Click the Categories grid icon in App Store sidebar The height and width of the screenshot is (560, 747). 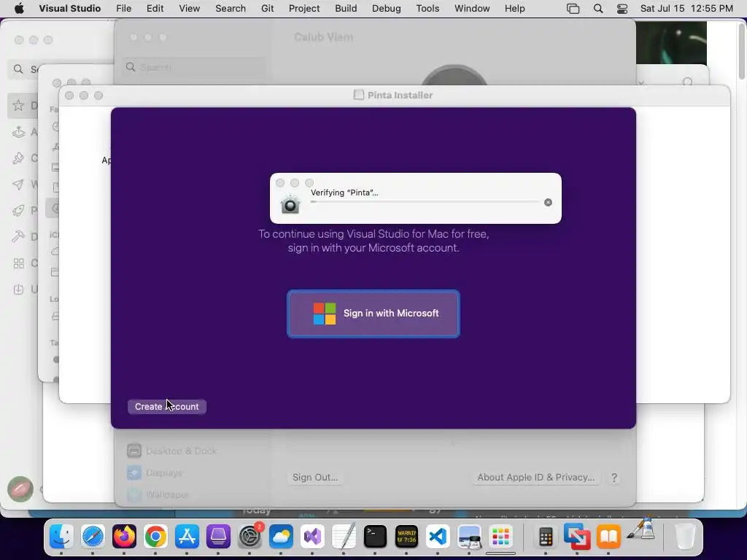[x=18, y=263]
